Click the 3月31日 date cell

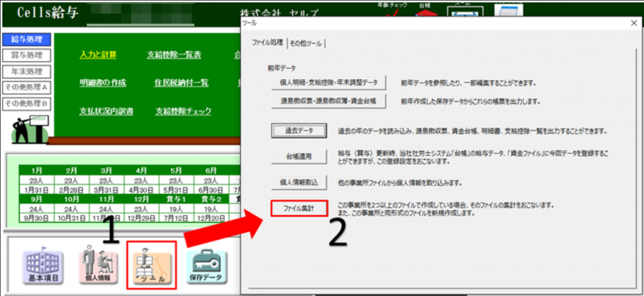(106, 190)
